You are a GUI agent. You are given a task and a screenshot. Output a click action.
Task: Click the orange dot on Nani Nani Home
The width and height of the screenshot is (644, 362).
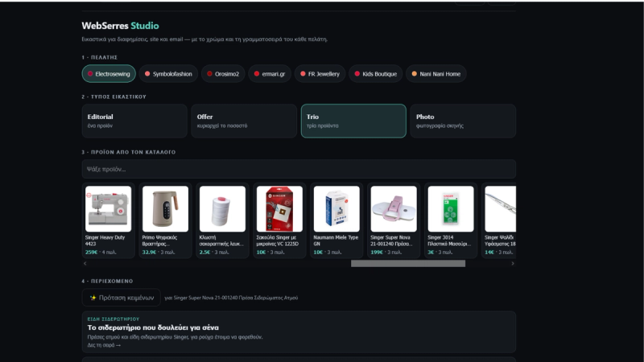coord(414,74)
